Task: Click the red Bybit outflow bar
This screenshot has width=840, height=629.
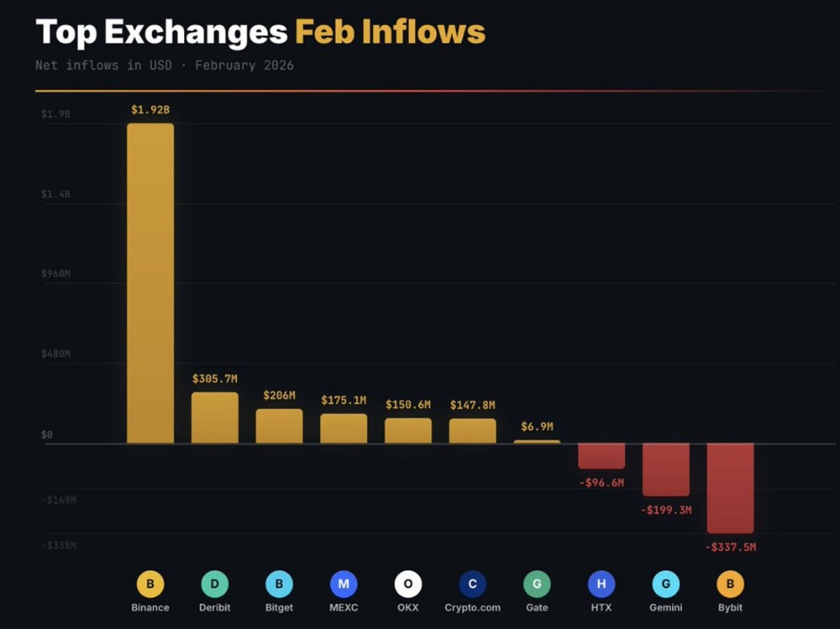Action: 730,488
